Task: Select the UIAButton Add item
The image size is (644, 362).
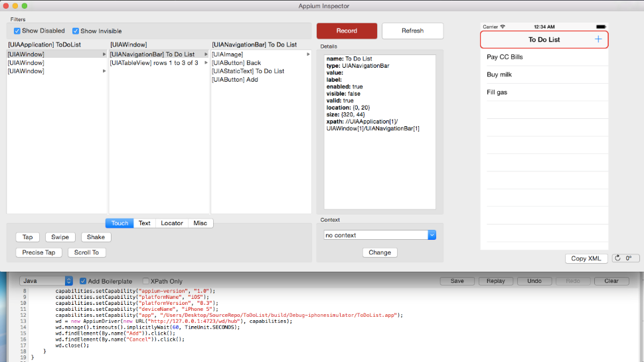Action: pyautogui.click(x=261, y=80)
